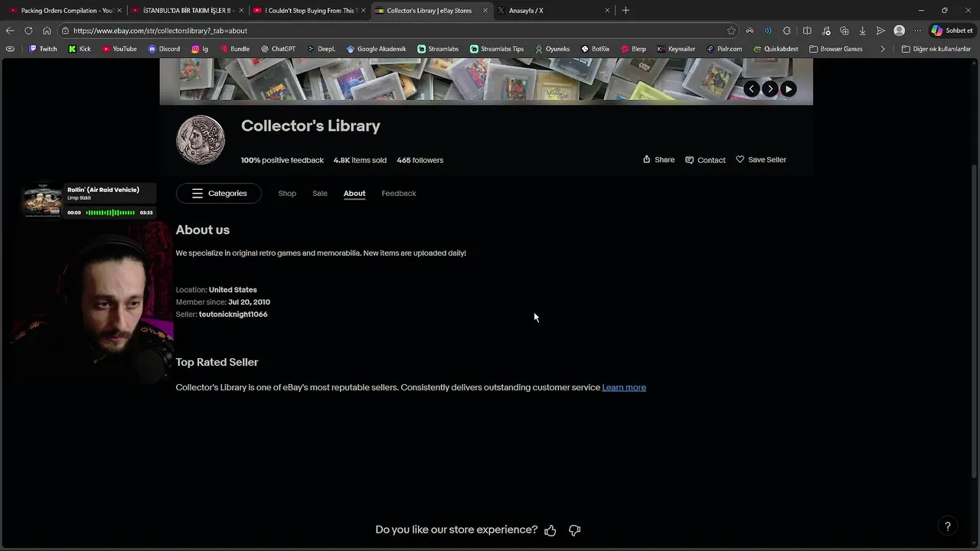
Task: Open the Streamlabs bookmark
Action: 438,49
